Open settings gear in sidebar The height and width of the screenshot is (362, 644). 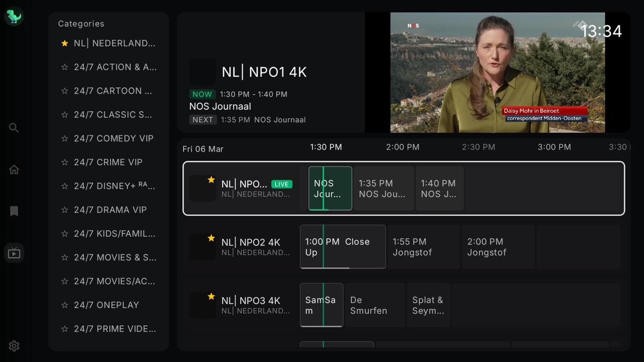[x=14, y=346]
